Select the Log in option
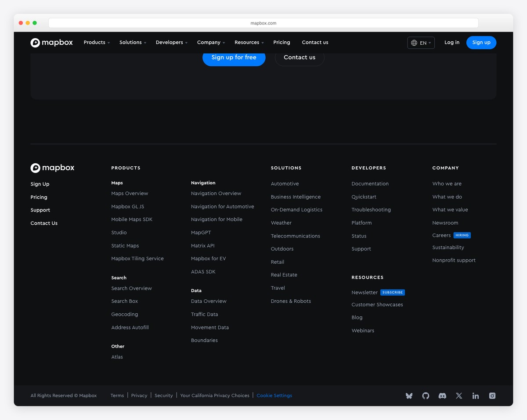The height and width of the screenshot is (420, 527). [x=451, y=42]
